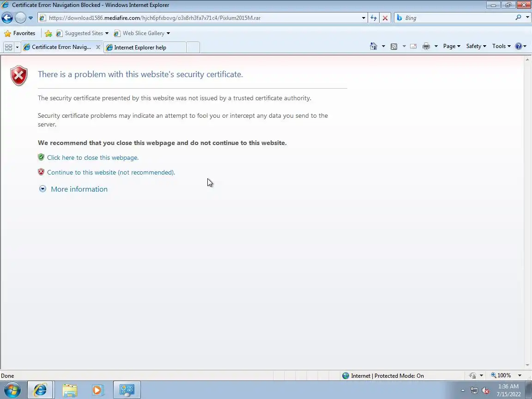This screenshot has width=532, height=399.
Task: Click green shield icon beside close link
Action: coord(41,157)
